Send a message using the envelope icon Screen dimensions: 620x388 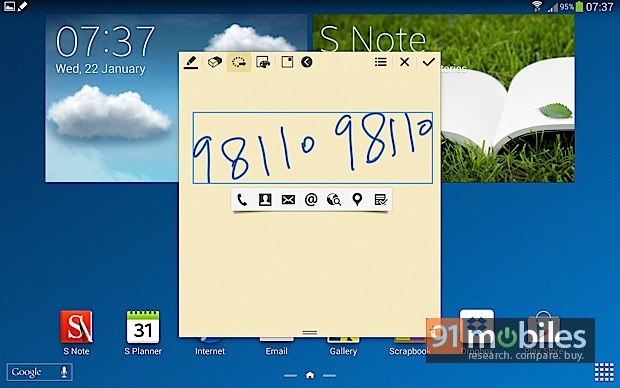tap(288, 200)
